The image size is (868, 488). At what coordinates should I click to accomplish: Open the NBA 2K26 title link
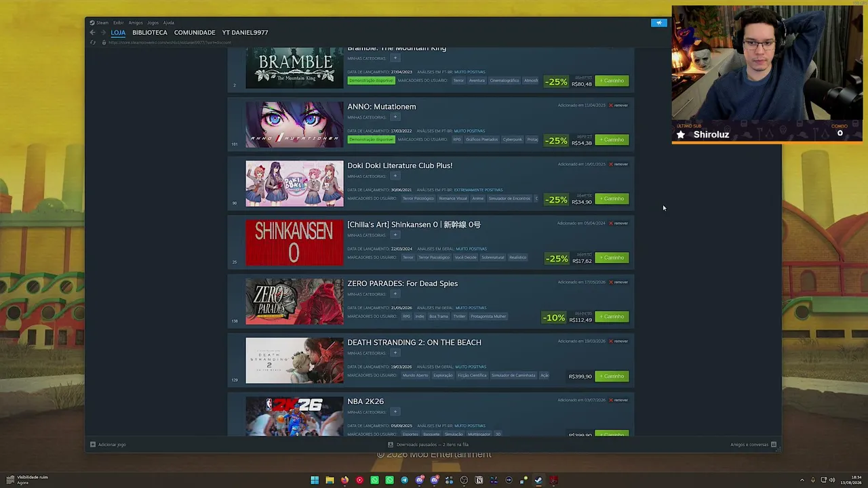pos(366,401)
